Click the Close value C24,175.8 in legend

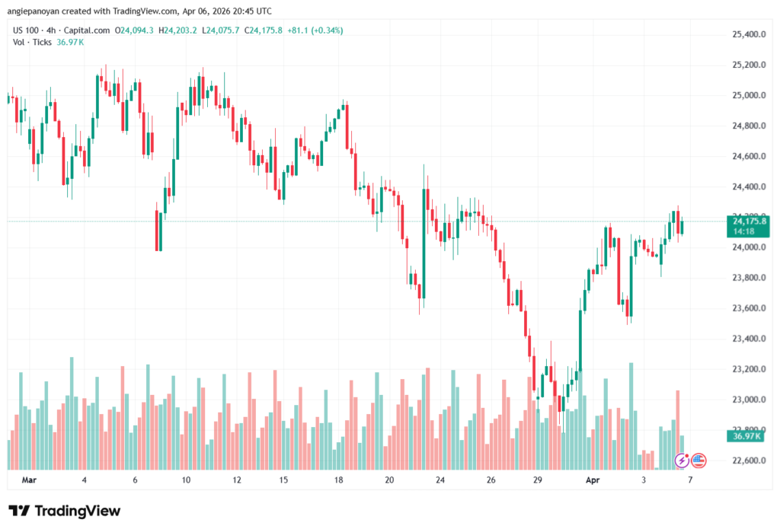(x=265, y=30)
